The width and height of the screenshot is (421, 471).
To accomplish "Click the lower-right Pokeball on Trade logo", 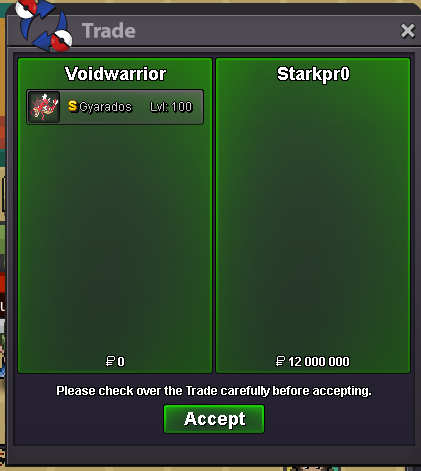I will click(x=62, y=41).
